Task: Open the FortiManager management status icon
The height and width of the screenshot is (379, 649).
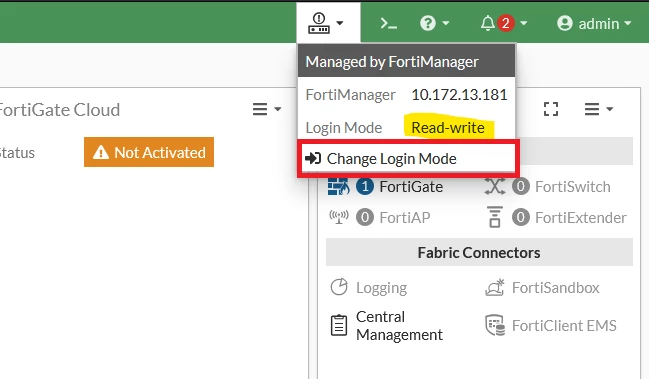Action: [x=319, y=23]
